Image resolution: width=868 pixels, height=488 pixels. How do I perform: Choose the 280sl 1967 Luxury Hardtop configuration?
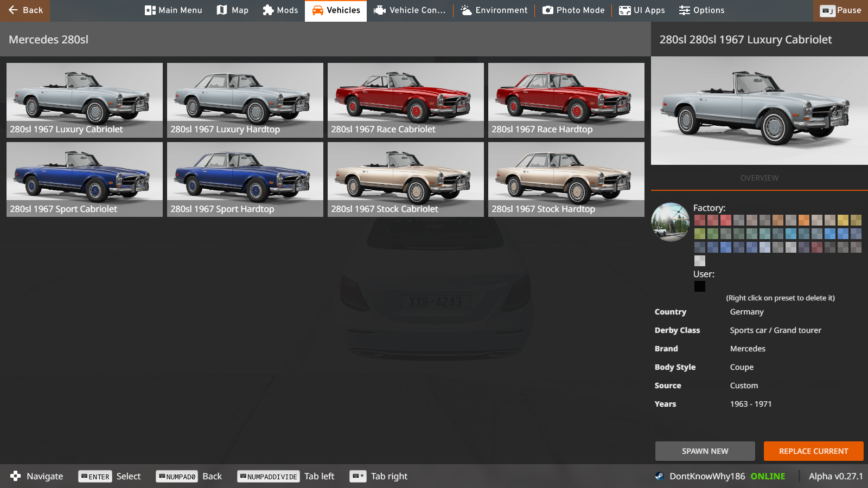pos(245,100)
